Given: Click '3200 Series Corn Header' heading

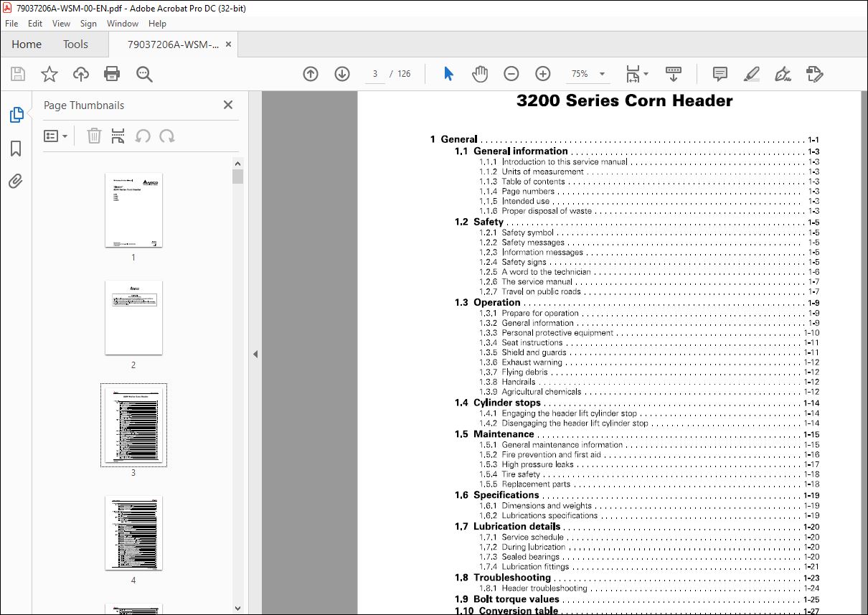Looking at the screenshot, I should (625, 101).
